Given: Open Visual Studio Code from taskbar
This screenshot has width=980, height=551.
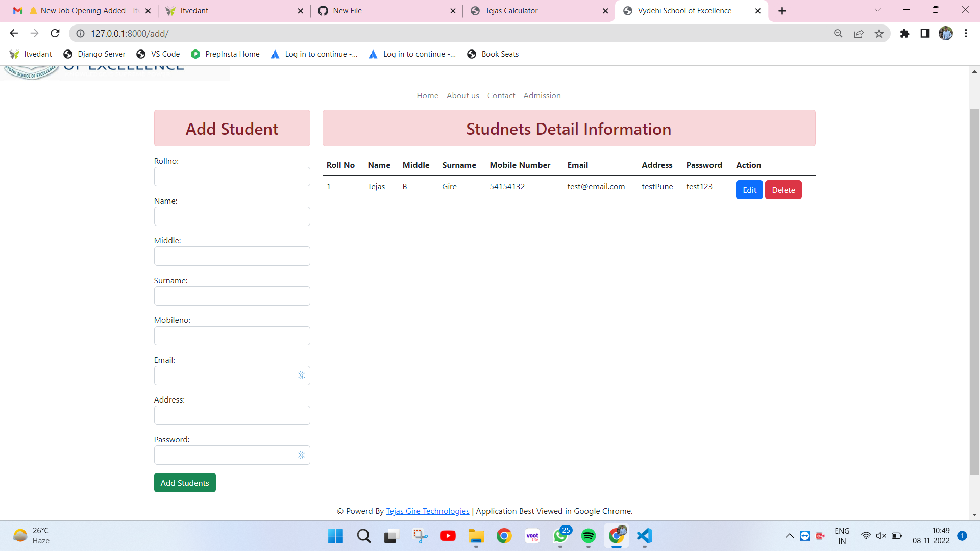Looking at the screenshot, I should tap(644, 536).
